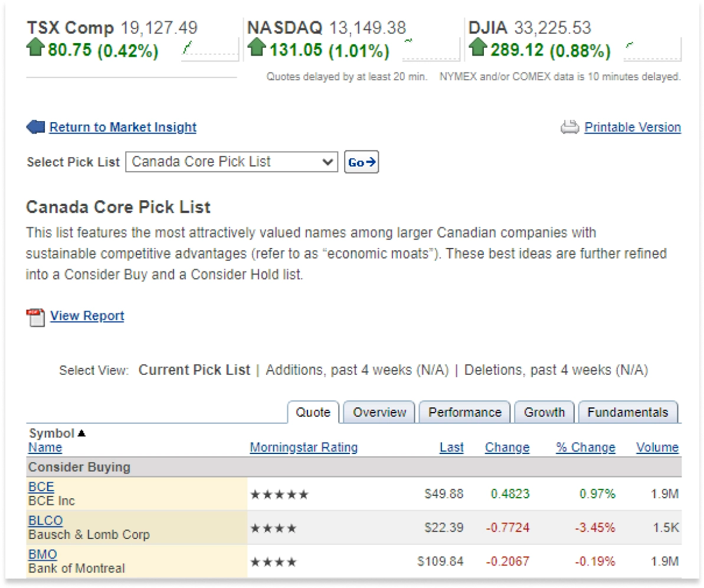The width and height of the screenshot is (704, 588).
Task: Switch to the Quote tab
Action: pyautogui.click(x=313, y=412)
